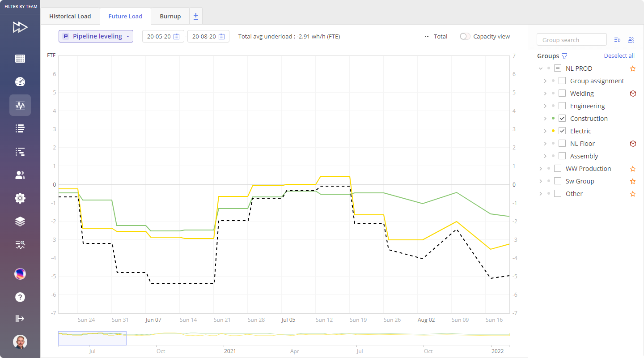Click the people/team icon in sidebar
The image size is (644, 358).
click(20, 175)
